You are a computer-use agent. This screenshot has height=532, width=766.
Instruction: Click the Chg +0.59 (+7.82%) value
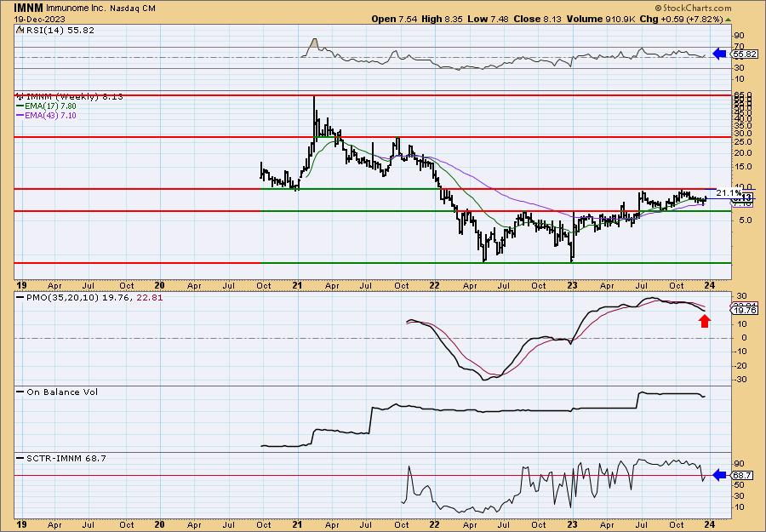pos(682,19)
